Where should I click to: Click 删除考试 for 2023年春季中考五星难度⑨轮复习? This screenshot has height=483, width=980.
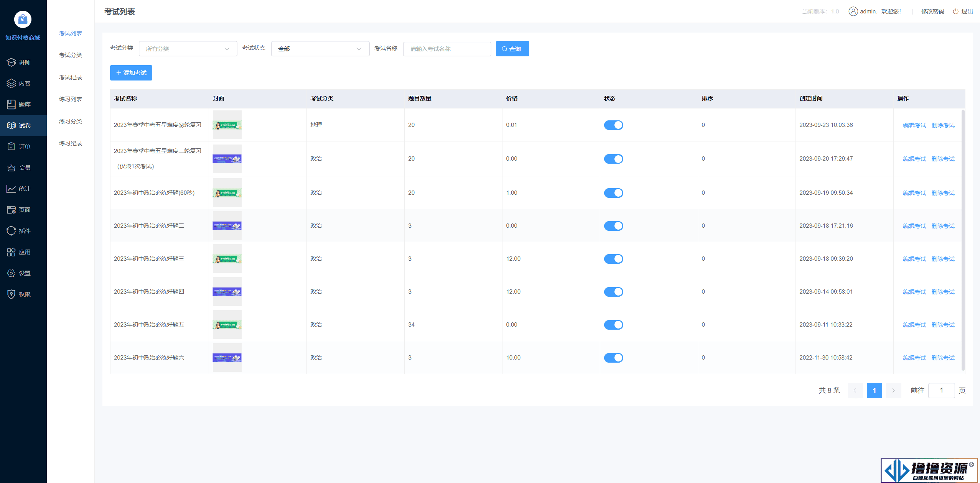tap(943, 125)
